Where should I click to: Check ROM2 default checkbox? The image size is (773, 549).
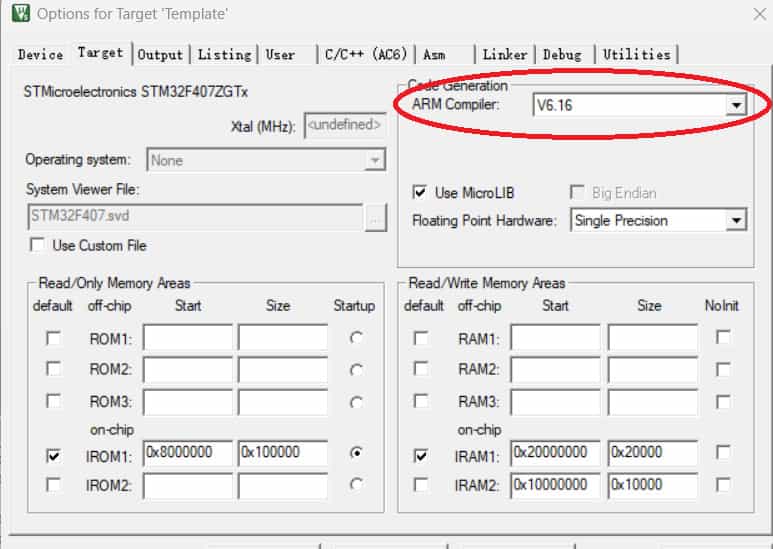pyautogui.click(x=53, y=369)
